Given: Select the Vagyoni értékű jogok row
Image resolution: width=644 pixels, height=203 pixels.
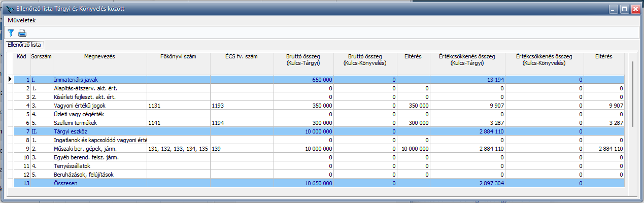Looking at the screenshot, I should coord(319,106).
